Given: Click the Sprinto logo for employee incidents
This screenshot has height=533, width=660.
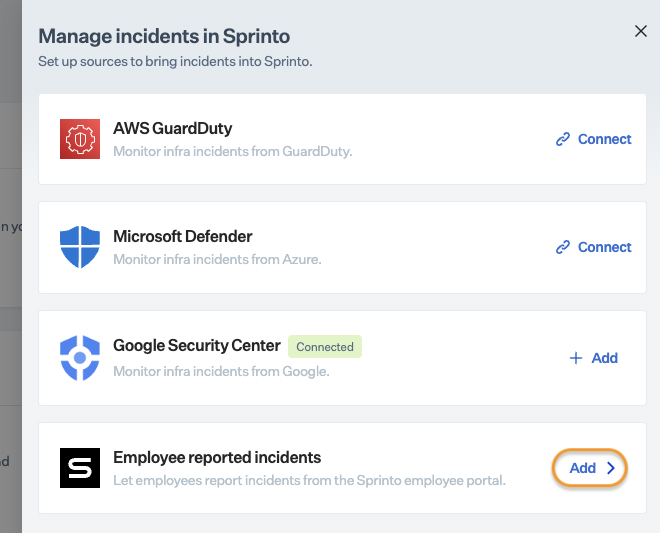Looking at the screenshot, I should (x=80, y=468).
